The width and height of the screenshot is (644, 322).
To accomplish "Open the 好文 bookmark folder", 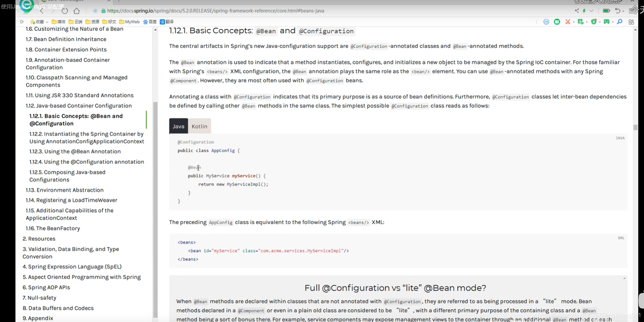I will coord(109,22).
